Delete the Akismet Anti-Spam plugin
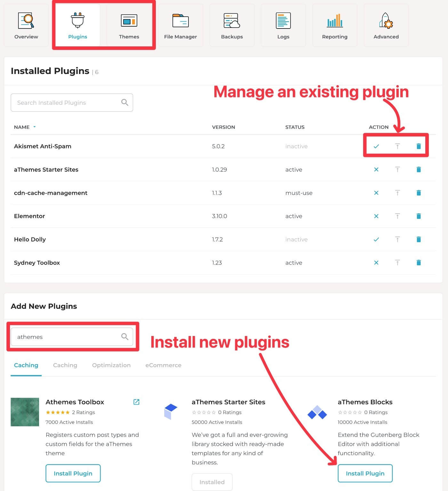Image resolution: width=448 pixels, height=491 pixels. (419, 146)
